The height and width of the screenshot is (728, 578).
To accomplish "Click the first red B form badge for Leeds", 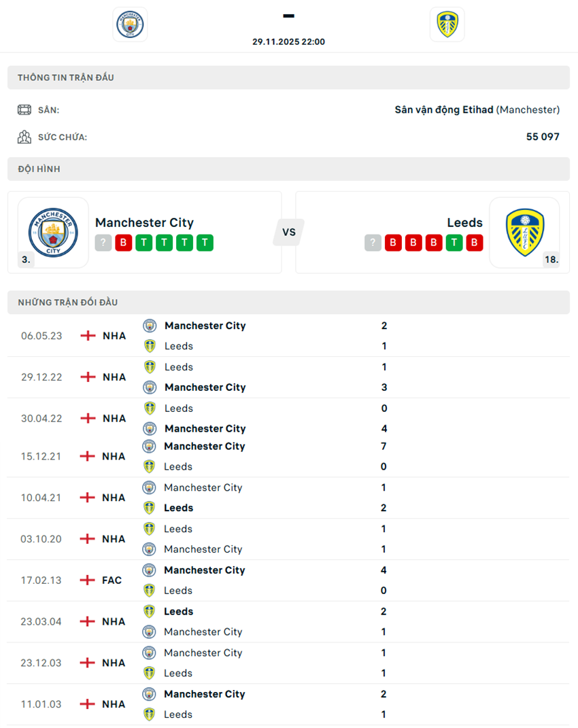I will [x=393, y=243].
